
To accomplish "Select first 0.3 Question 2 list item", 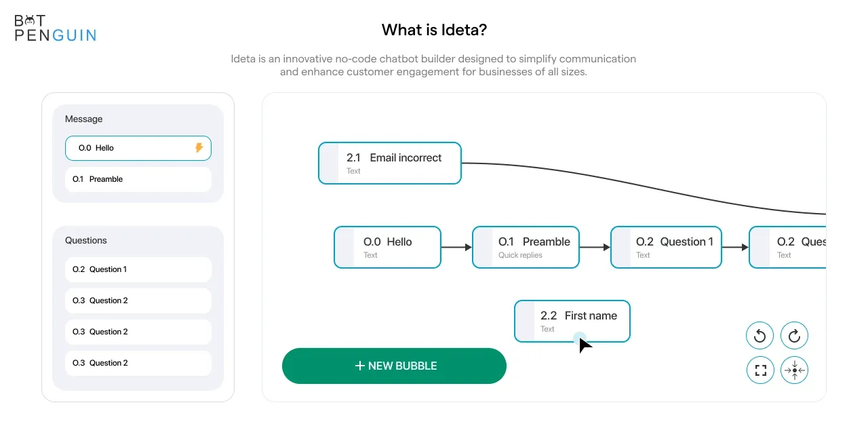I will [138, 301].
